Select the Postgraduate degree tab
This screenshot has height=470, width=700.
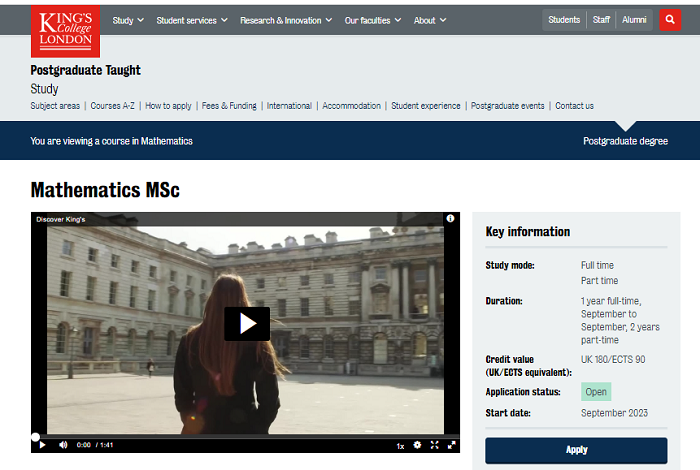pyautogui.click(x=625, y=141)
